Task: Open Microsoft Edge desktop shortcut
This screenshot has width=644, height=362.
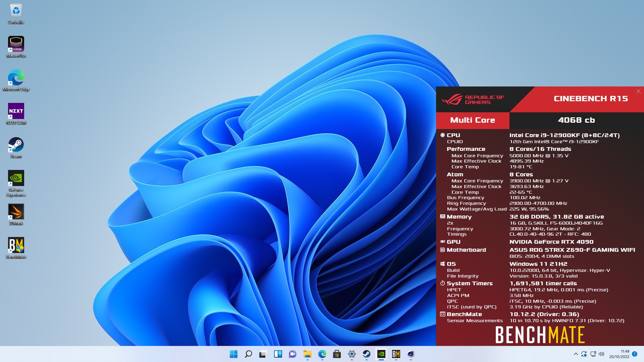Action: point(16,80)
